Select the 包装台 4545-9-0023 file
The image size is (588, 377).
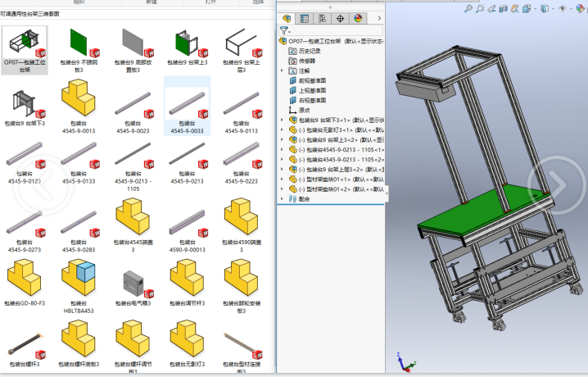click(133, 111)
